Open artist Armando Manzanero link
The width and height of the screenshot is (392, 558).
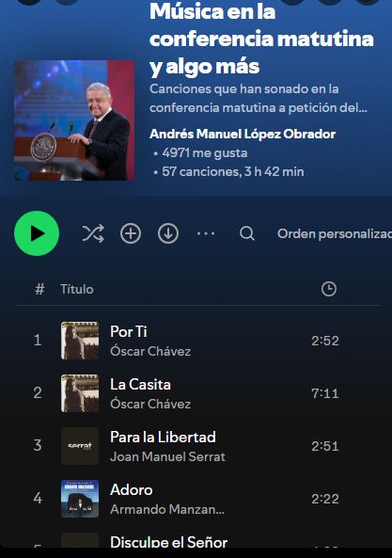167,509
